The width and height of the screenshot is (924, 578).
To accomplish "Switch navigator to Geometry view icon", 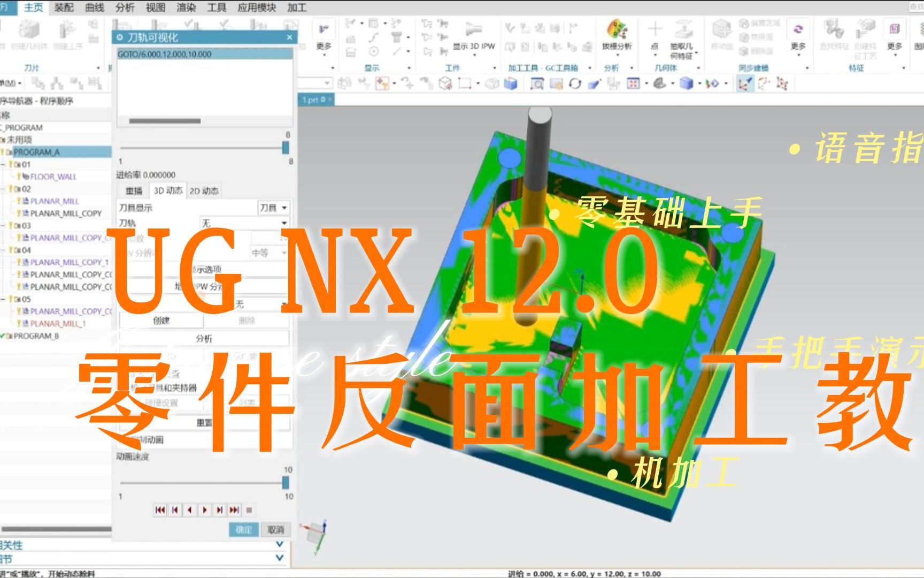I will click(76, 83).
